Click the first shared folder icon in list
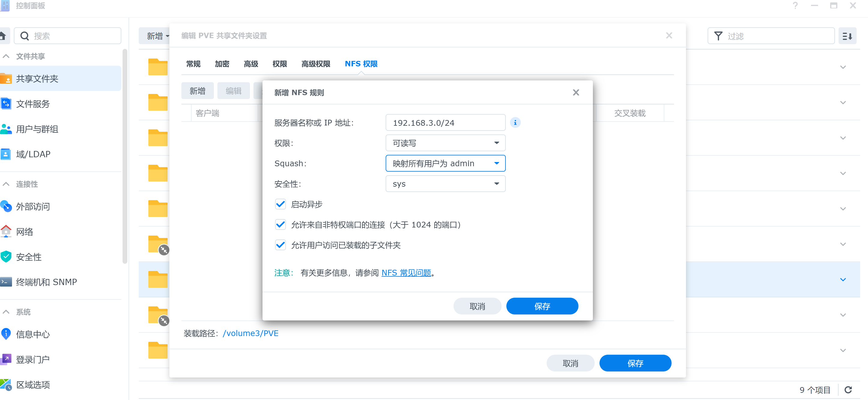 [158, 67]
